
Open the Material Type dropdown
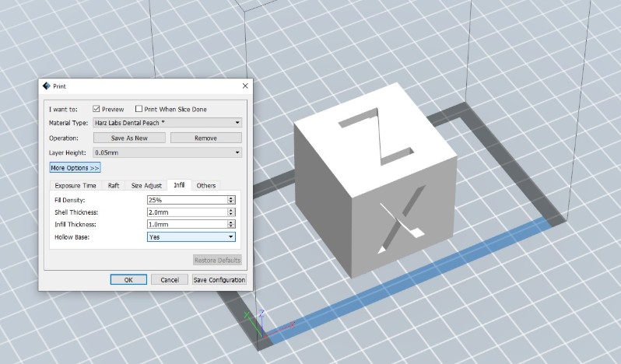[167, 123]
